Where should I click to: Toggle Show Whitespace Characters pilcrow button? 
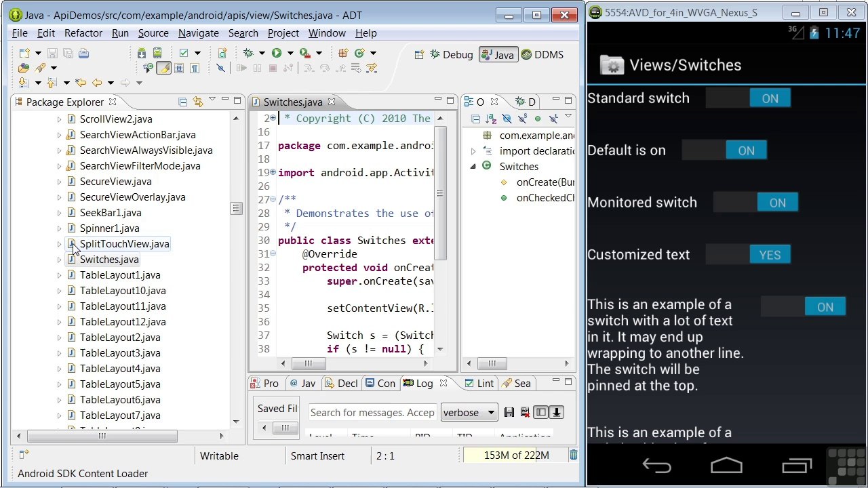tap(195, 68)
